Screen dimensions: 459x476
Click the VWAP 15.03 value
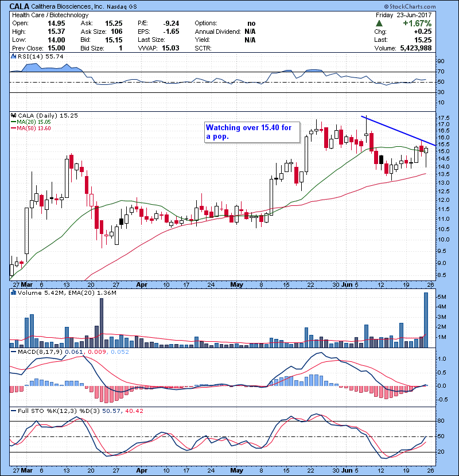click(170, 48)
